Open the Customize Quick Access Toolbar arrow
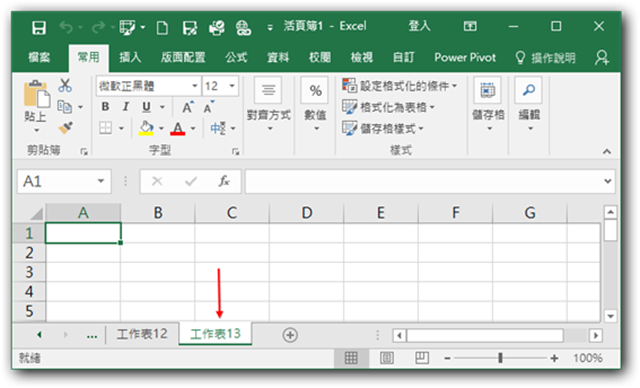 [x=270, y=28]
